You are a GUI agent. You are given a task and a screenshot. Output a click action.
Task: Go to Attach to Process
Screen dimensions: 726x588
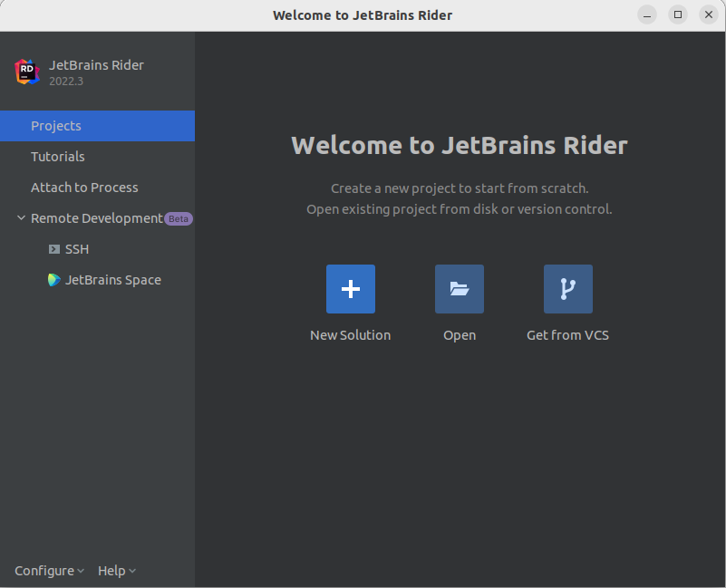click(84, 188)
